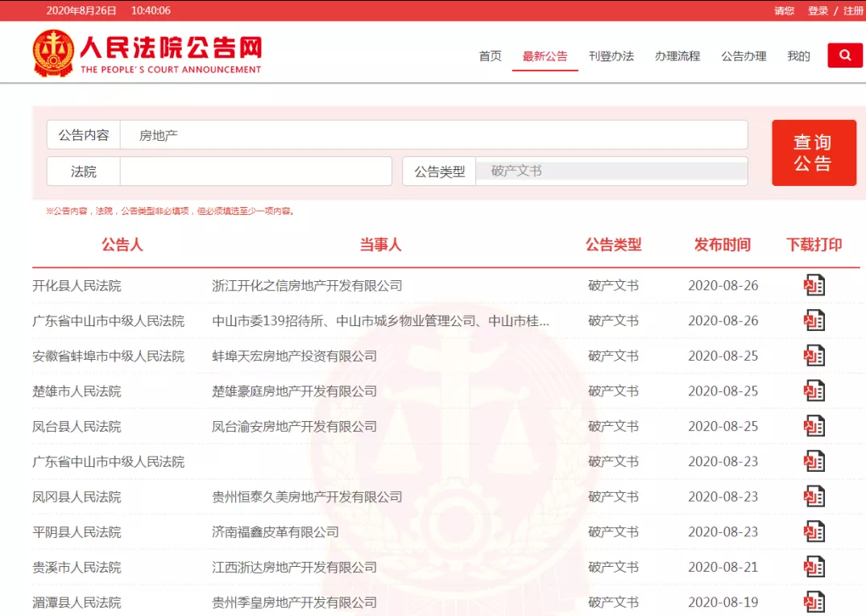Focus the empty 法院 input field

pyautogui.click(x=255, y=172)
